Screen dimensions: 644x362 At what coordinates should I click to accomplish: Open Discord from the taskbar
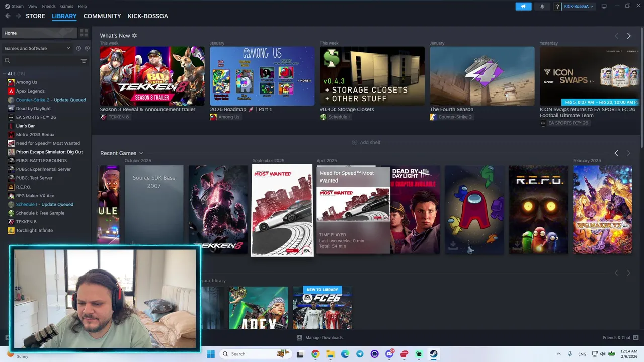tap(389, 354)
